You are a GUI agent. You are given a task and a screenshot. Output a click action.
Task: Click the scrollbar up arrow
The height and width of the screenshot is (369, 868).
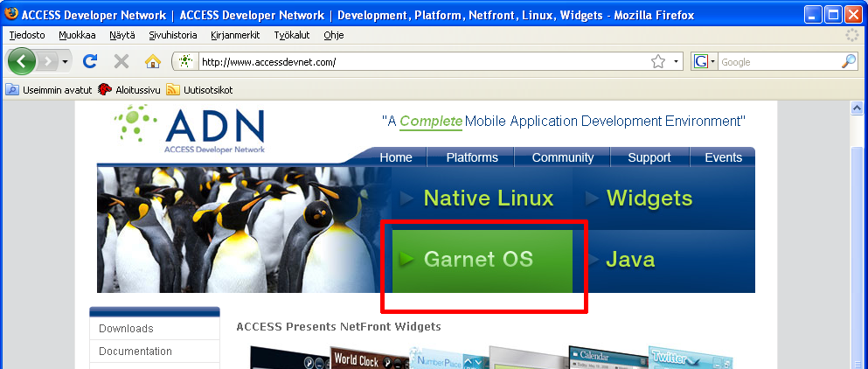pos(857,108)
